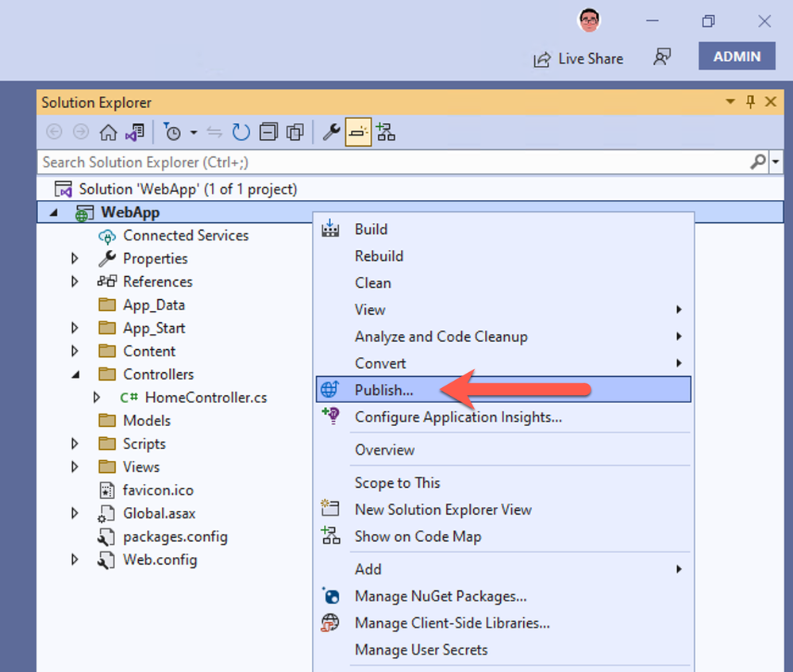Click the Collapse All icon
The height and width of the screenshot is (672, 793).
tap(268, 132)
